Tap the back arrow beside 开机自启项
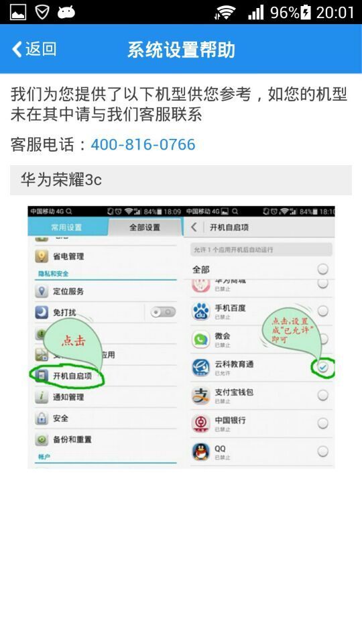The image size is (362, 644). click(x=194, y=227)
